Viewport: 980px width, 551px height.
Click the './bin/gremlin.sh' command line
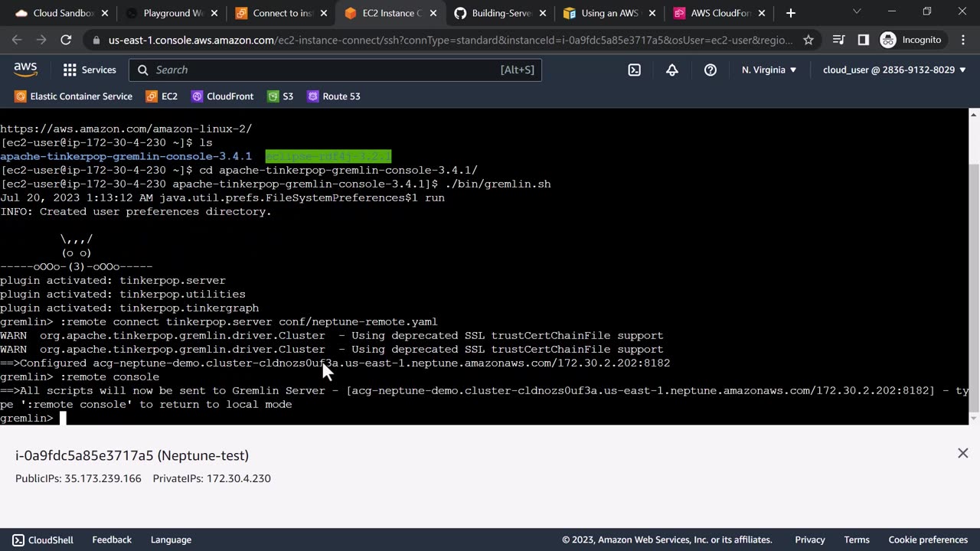(276, 184)
